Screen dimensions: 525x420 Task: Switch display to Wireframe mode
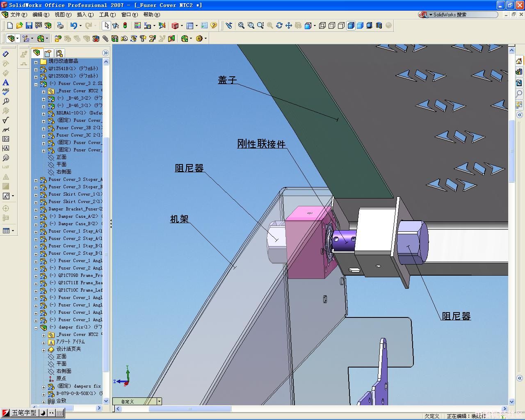point(322,25)
